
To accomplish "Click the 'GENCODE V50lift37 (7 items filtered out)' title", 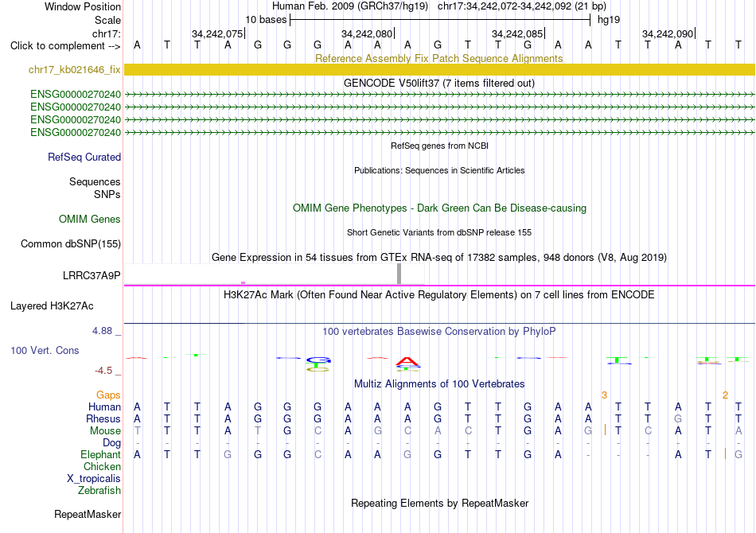I will coord(439,83).
